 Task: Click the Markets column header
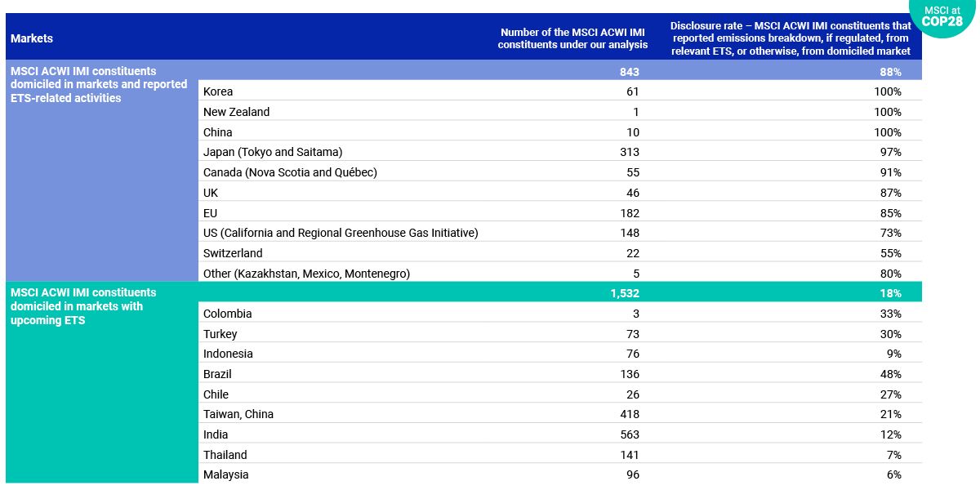[32, 38]
